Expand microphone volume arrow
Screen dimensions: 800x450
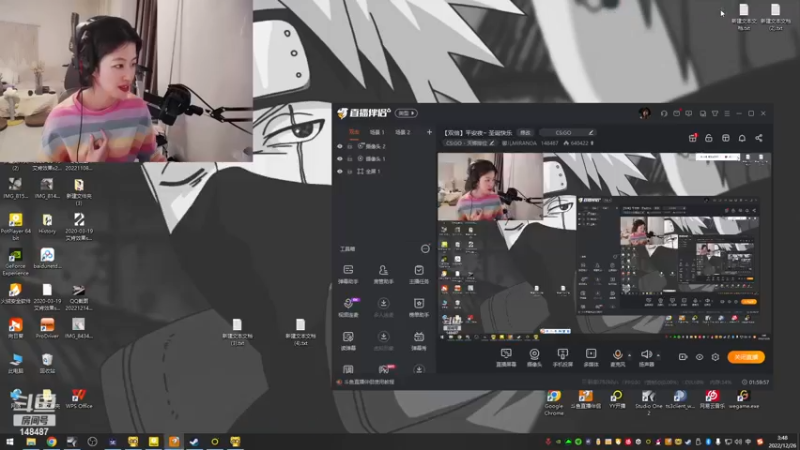(x=630, y=355)
